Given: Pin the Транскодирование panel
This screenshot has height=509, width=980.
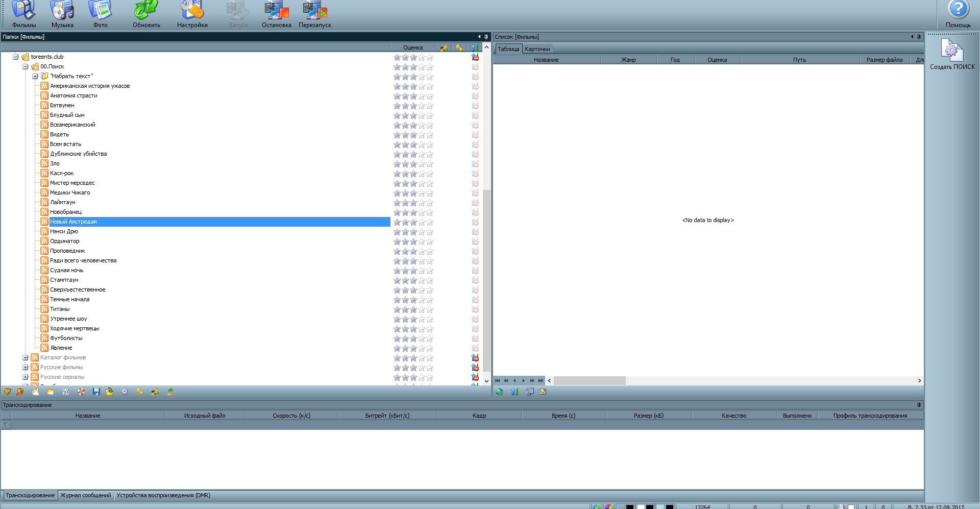Looking at the screenshot, I should point(919,405).
